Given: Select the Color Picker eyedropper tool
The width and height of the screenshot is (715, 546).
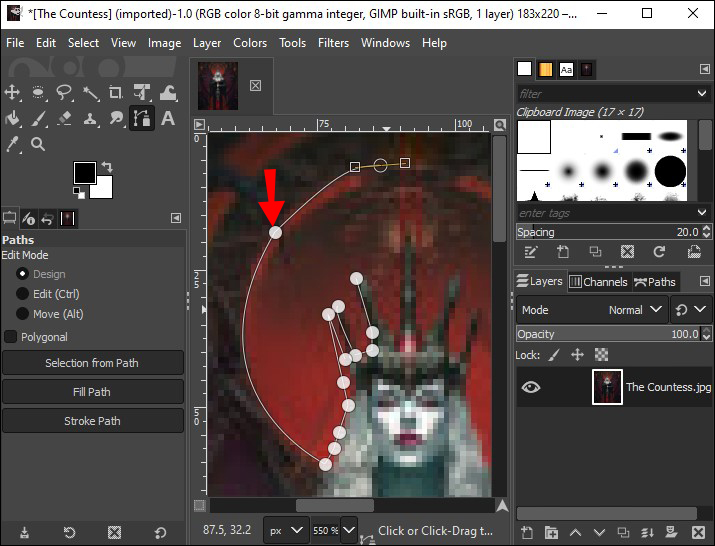Looking at the screenshot, I should [x=13, y=144].
